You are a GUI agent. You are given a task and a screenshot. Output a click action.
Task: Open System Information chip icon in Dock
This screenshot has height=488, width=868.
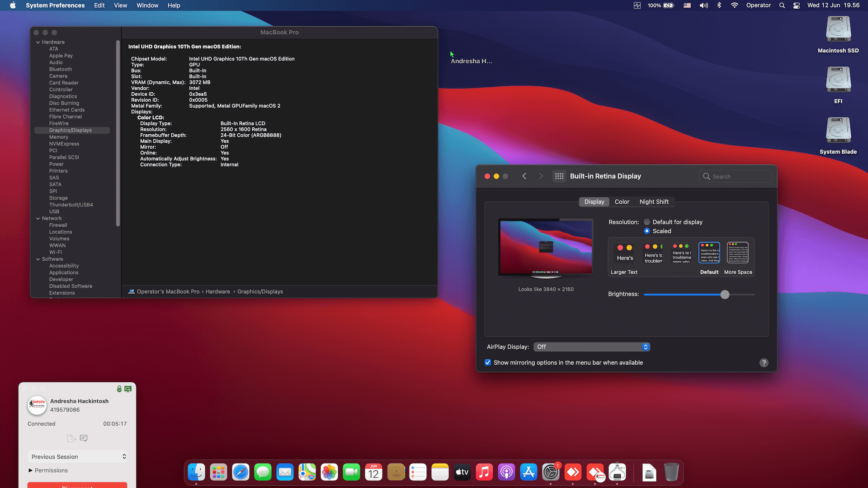(x=617, y=473)
